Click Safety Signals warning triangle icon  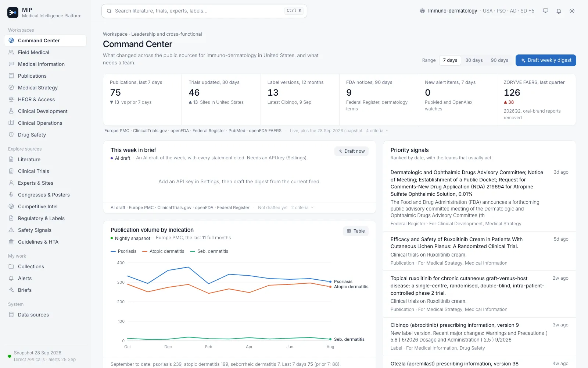[x=11, y=230]
